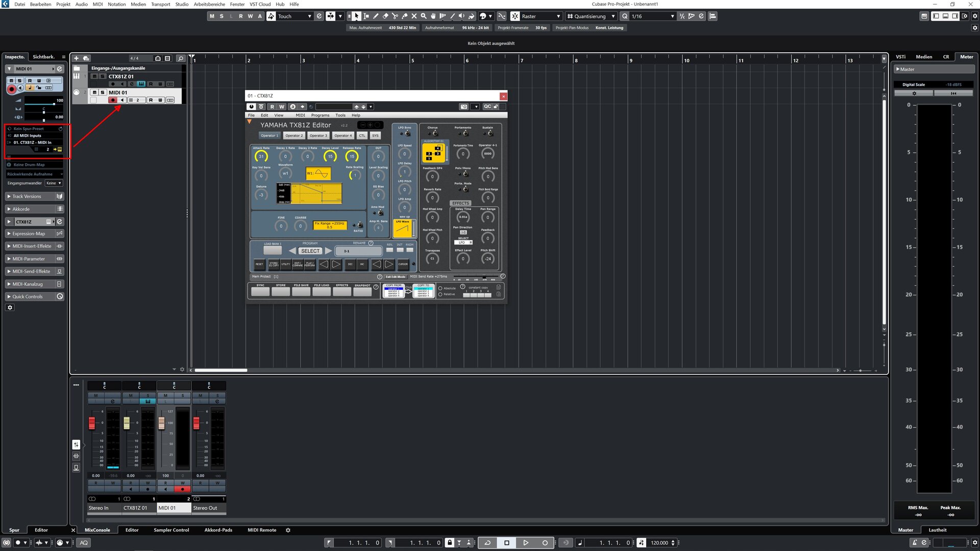This screenshot has width=980, height=551.
Task: Open track search magnifier icon
Action: tap(181, 58)
